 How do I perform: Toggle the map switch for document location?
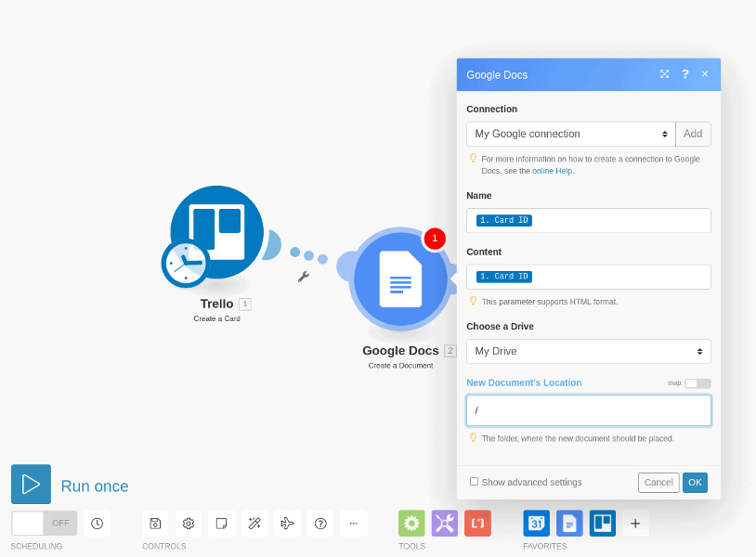pyautogui.click(x=697, y=383)
